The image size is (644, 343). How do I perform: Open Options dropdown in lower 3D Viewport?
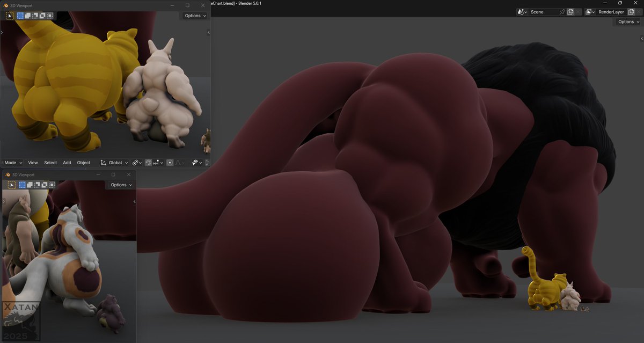pos(121,185)
